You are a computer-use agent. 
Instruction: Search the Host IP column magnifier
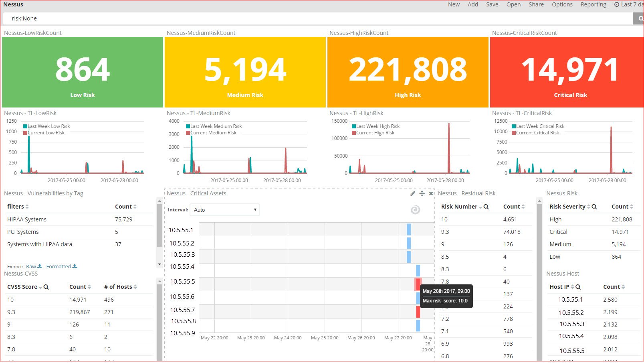(x=578, y=287)
